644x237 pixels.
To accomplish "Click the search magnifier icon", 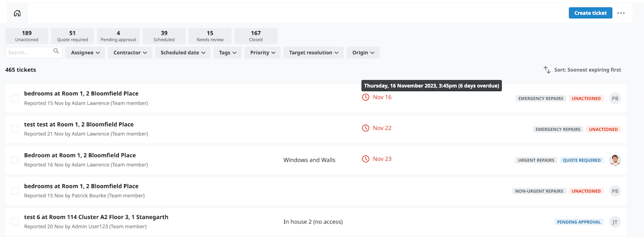I will (56, 52).
